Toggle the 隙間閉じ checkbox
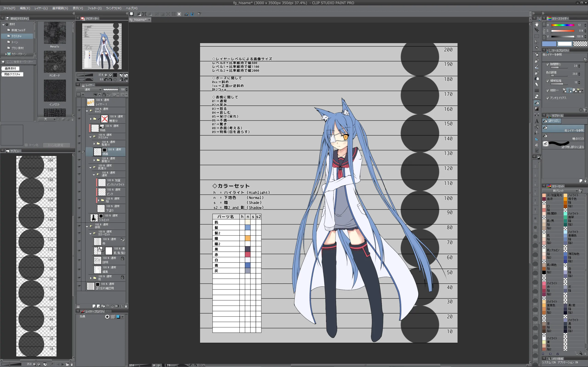The height and width of the screenshot is (367, 588). click(547, 64)
